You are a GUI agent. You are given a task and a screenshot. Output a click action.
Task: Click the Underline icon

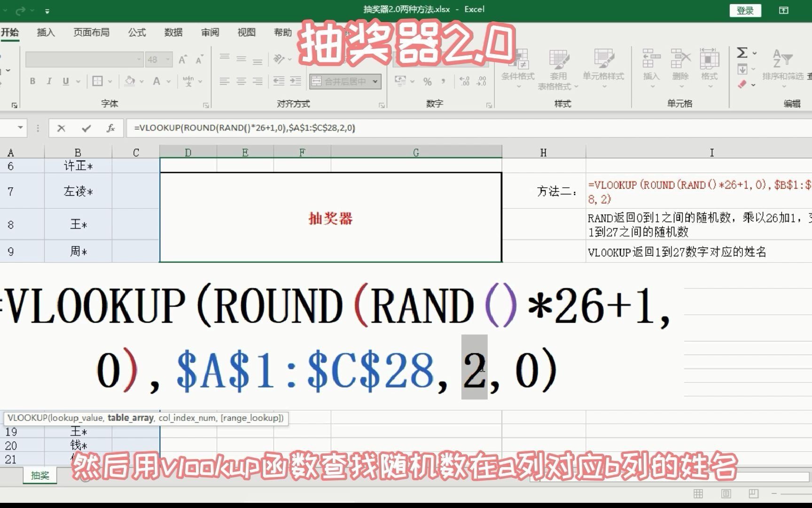[x=65, y=81]
